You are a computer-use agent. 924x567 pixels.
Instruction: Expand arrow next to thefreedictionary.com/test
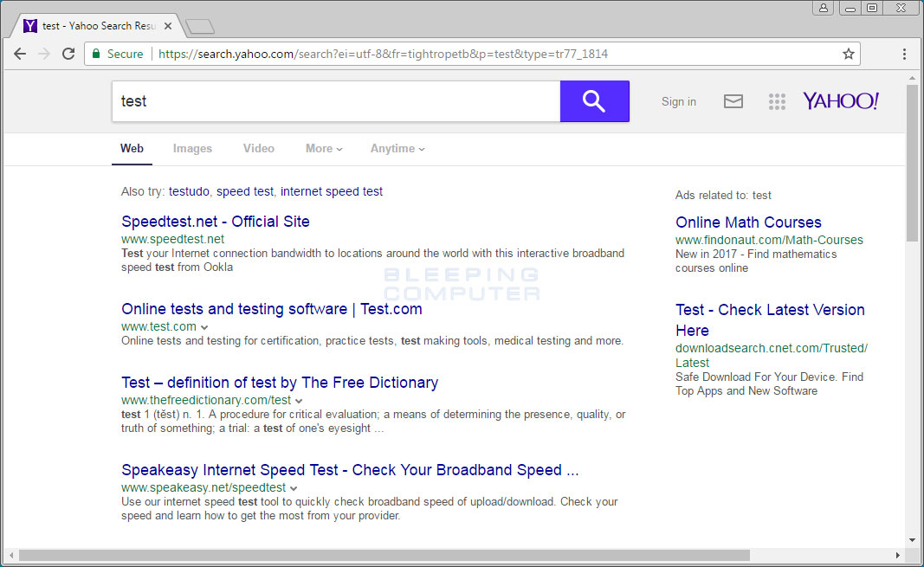click(x=299, y=401)
